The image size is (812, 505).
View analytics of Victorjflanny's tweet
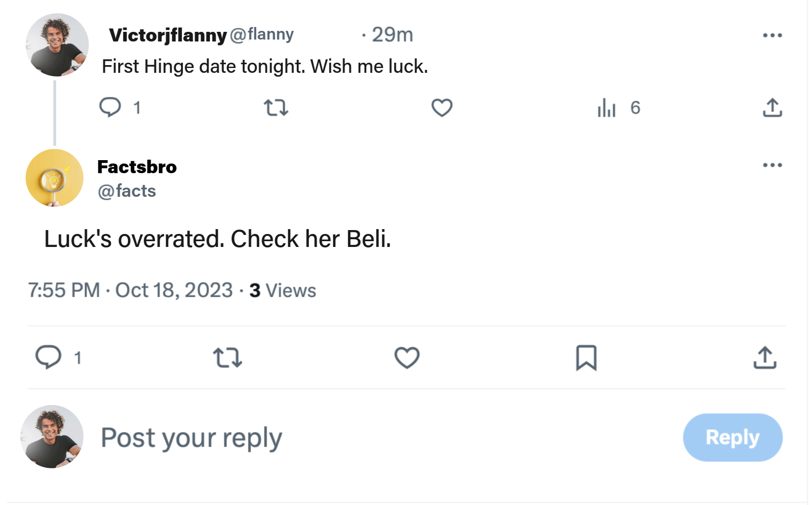pyautogui.click(x=607, y=108)
